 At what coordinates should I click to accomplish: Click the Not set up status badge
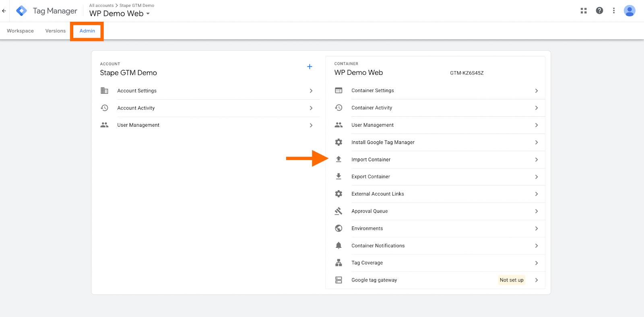[512, 280]
